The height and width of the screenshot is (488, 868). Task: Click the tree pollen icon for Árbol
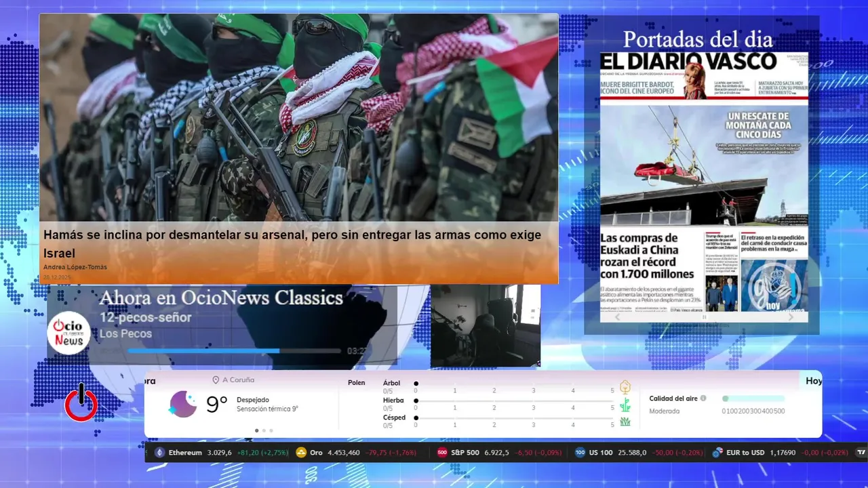[625, 387]
